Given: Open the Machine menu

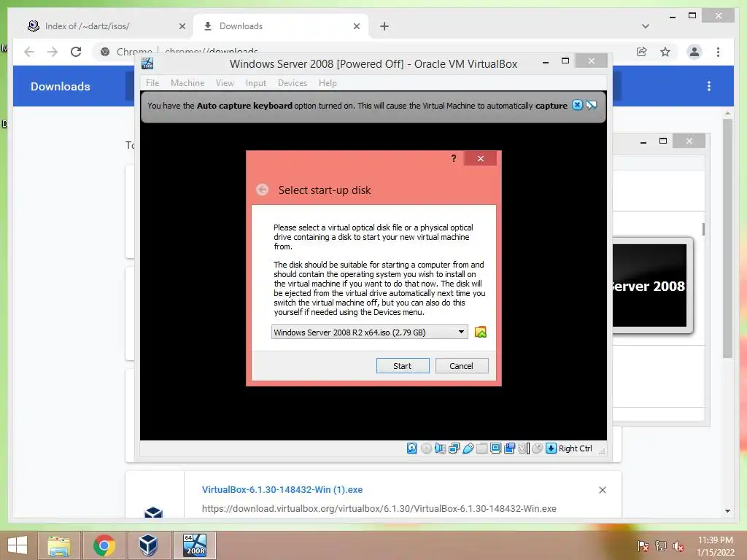Looking at the screenshot, I should click(187, 83).
